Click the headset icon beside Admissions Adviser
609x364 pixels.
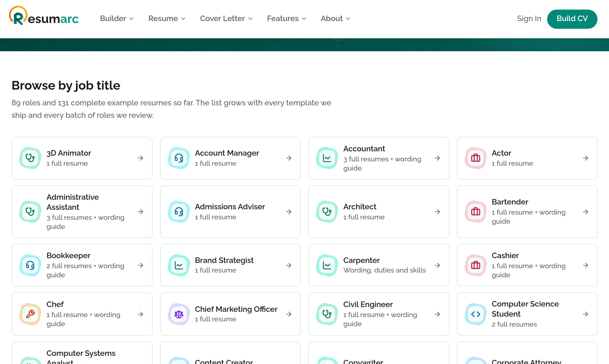pos(179,211)
